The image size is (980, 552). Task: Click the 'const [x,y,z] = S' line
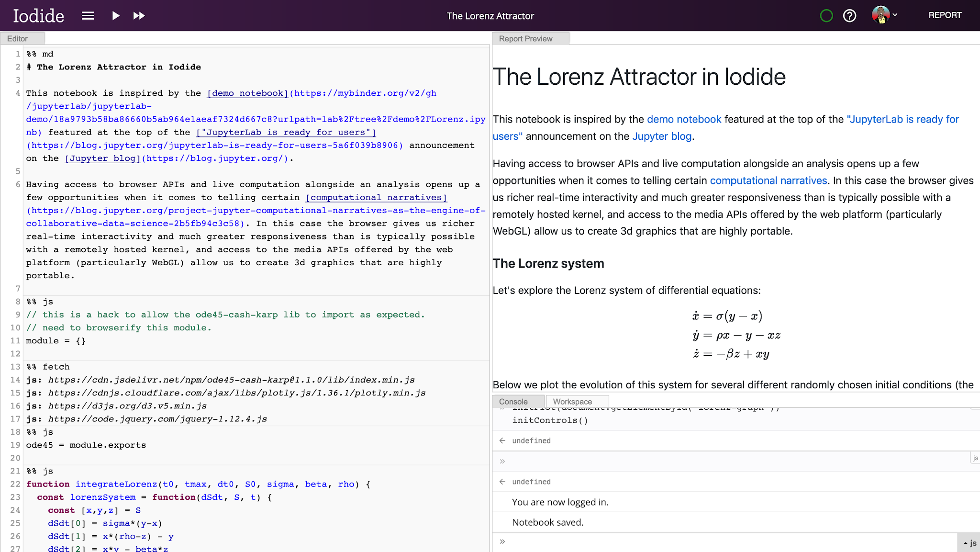[94, 510]
